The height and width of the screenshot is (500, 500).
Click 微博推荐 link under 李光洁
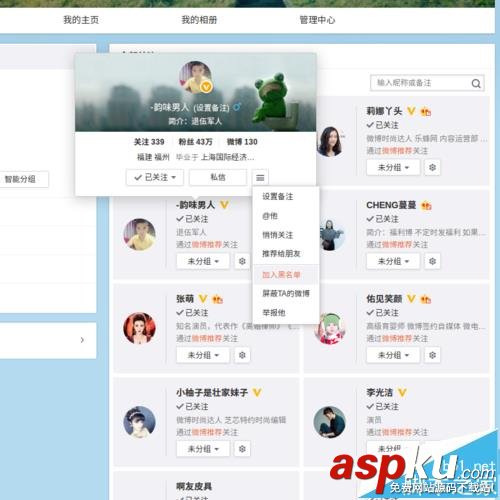click(397, 432)
